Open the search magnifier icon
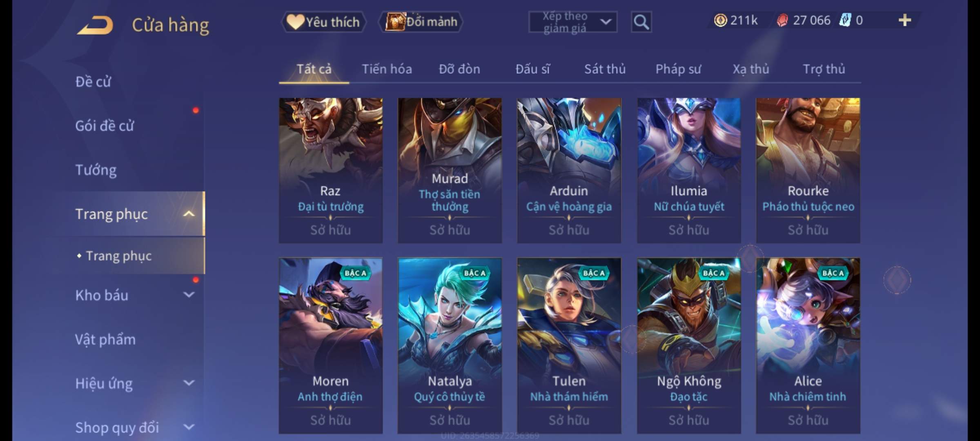Screen dimensions: 980x441 [x=641, y=22]
